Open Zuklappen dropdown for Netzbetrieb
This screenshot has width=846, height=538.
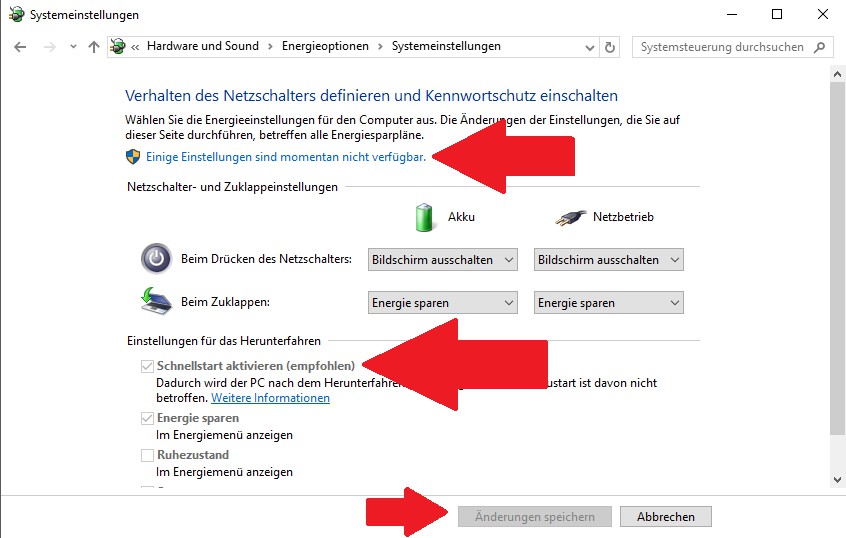point(609,303)
